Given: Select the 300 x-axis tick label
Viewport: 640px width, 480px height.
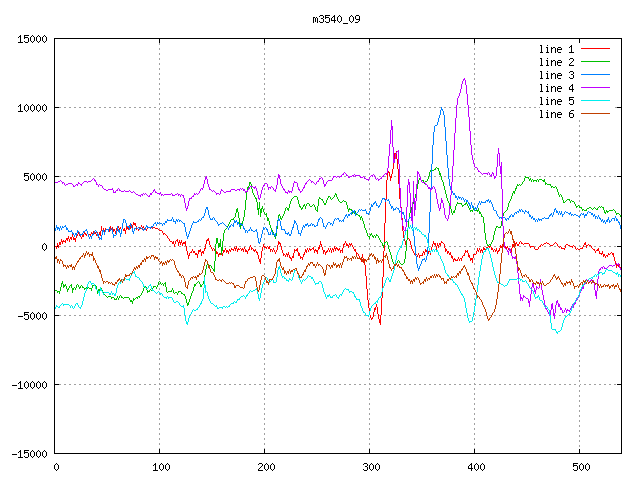Looking at the screenshot, I should (x=370, y=467).
